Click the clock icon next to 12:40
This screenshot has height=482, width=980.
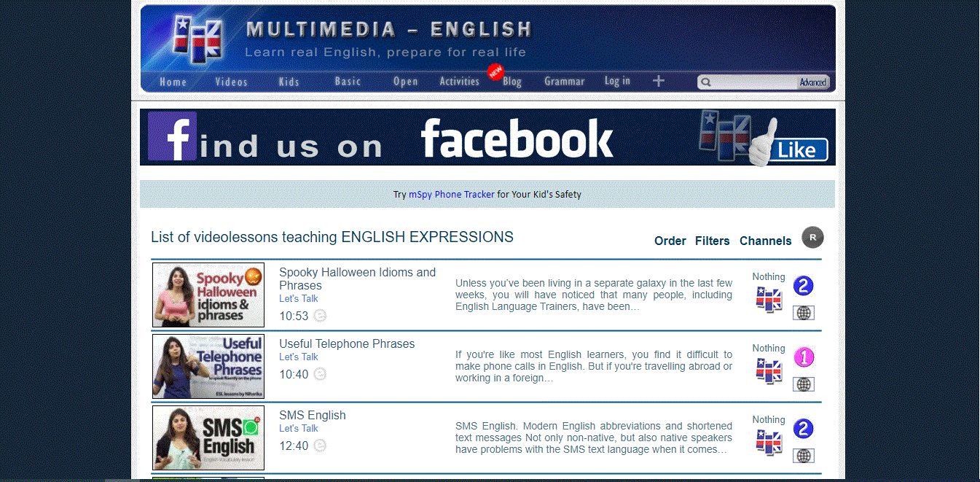(x=320, y=446)
